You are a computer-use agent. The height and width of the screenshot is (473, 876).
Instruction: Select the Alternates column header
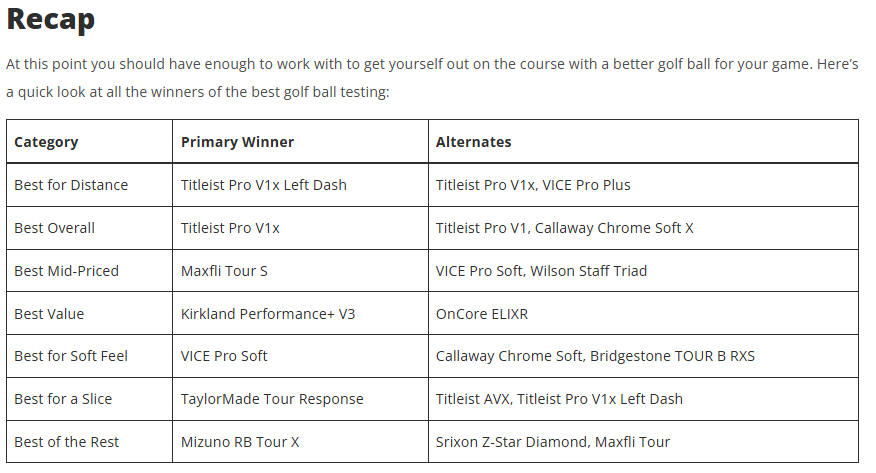(x=643, y=141)
